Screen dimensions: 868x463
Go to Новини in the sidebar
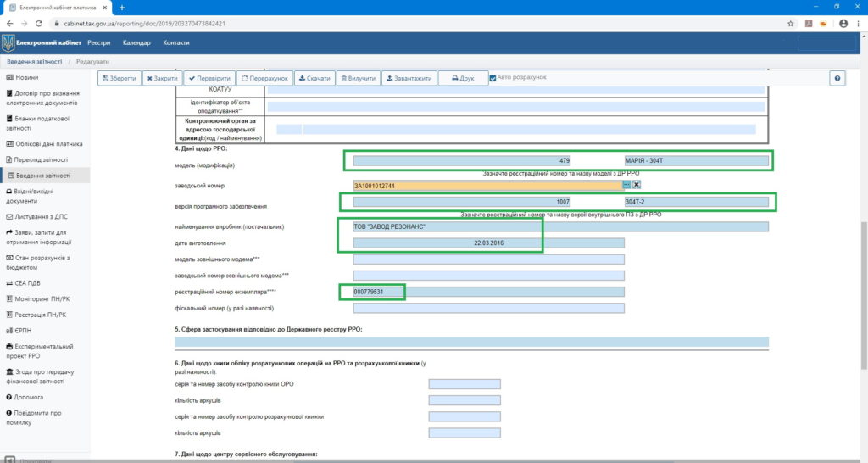pyautogui.click(x=26, y=77)
